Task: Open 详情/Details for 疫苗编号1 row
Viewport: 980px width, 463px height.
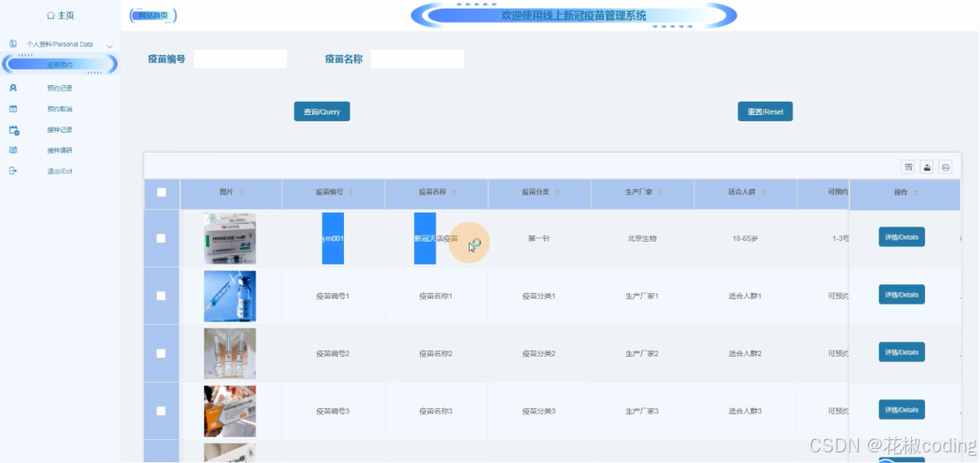Action: (901, 294)
